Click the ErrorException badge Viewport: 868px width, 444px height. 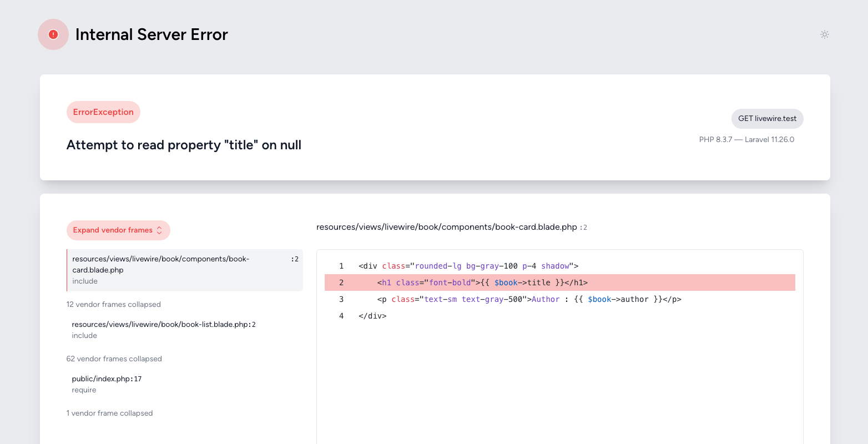click(103, 112)
